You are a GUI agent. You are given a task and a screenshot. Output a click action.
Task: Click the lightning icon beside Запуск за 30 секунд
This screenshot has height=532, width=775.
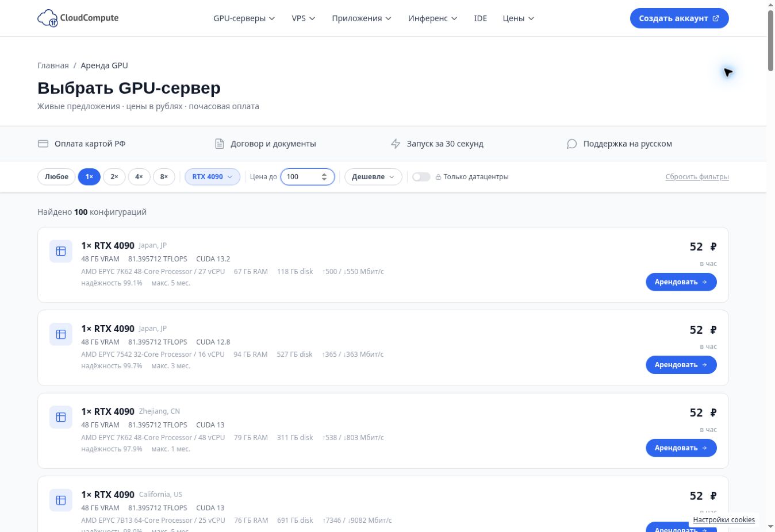click(396, 144)
